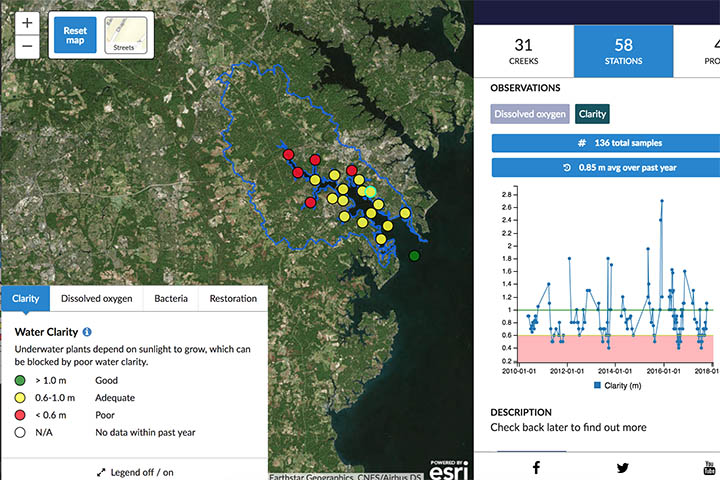Image resolution: width=720 pixels, height=480 pixels.
Task: Select the Bacteria legend tab
Action: [170, 298]
